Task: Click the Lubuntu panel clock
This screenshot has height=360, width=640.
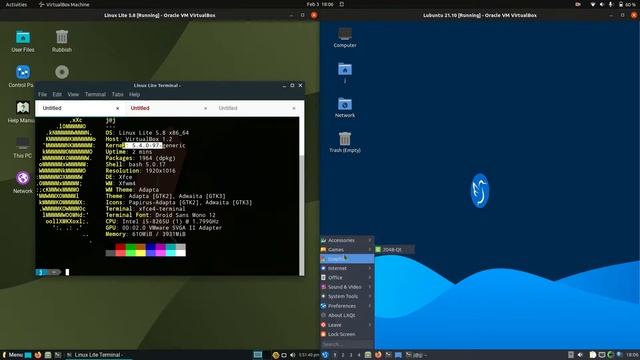Action: click(632, 355)
